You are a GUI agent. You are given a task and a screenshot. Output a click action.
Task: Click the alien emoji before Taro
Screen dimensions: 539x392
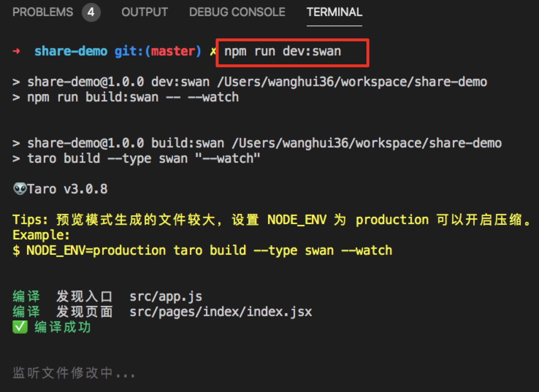(20, 189)
